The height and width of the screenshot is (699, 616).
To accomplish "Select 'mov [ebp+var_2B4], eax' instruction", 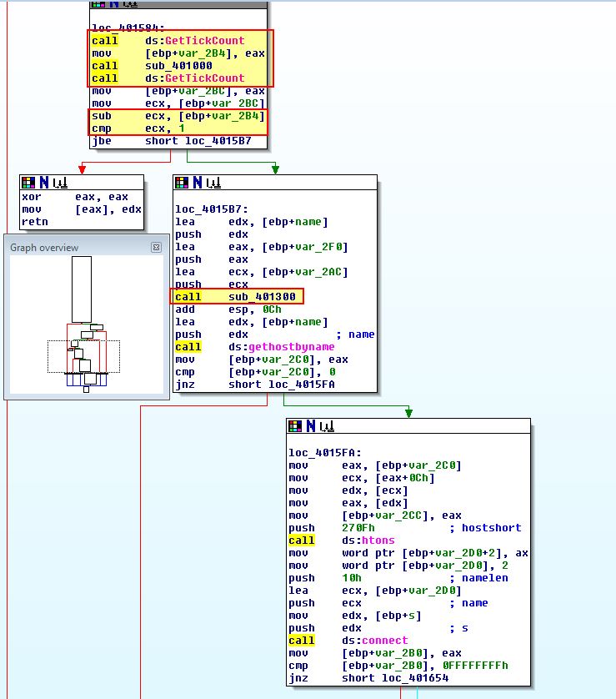I will (x=178, y=53).
